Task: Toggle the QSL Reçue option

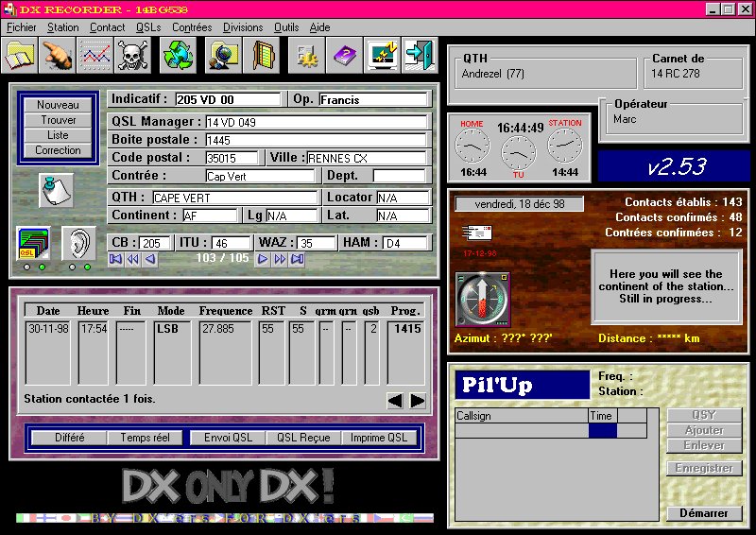Action: [x=302, y=438]
